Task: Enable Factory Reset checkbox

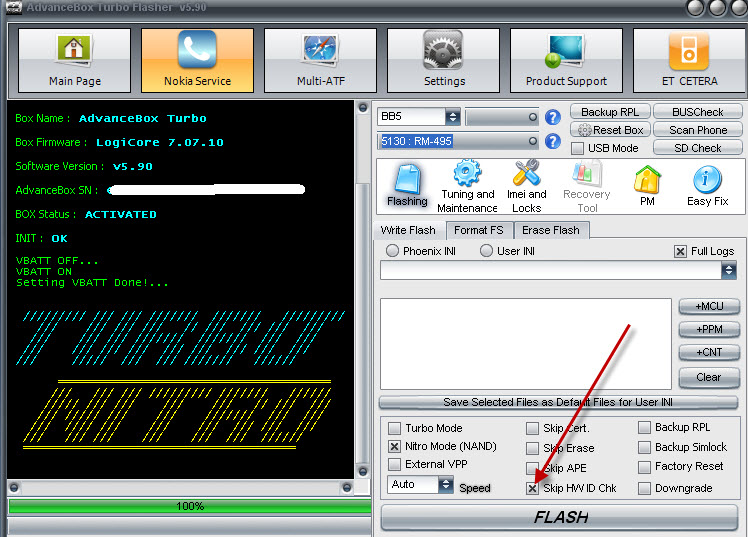Action: click(x=644, y=467)
